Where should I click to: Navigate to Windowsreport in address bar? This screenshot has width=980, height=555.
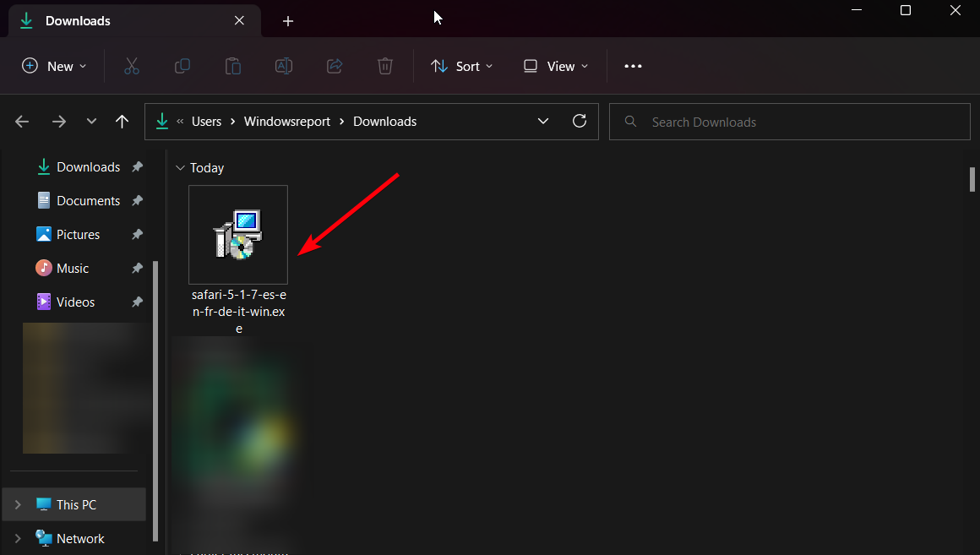(x=287, y=122)
